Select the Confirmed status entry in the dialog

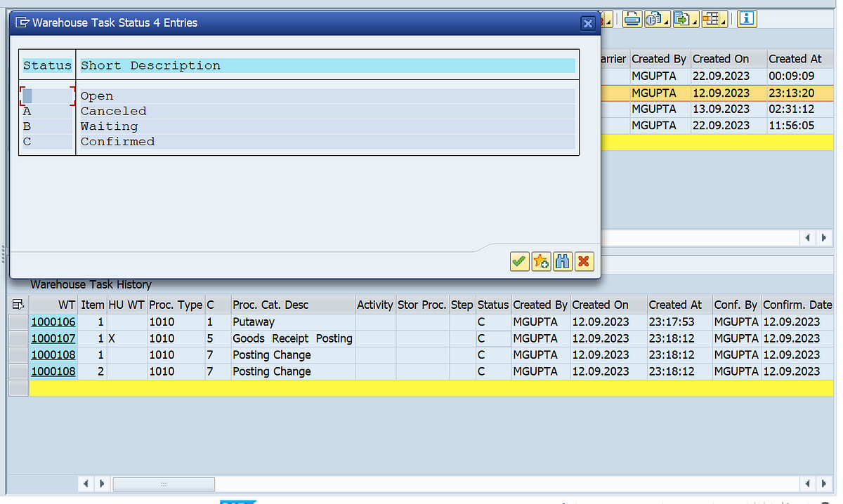click(117, 141)
